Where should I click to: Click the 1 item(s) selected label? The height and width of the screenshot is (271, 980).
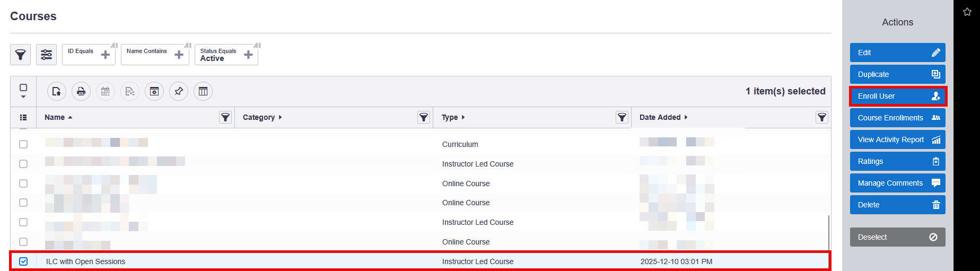click(x=785, y=91)
